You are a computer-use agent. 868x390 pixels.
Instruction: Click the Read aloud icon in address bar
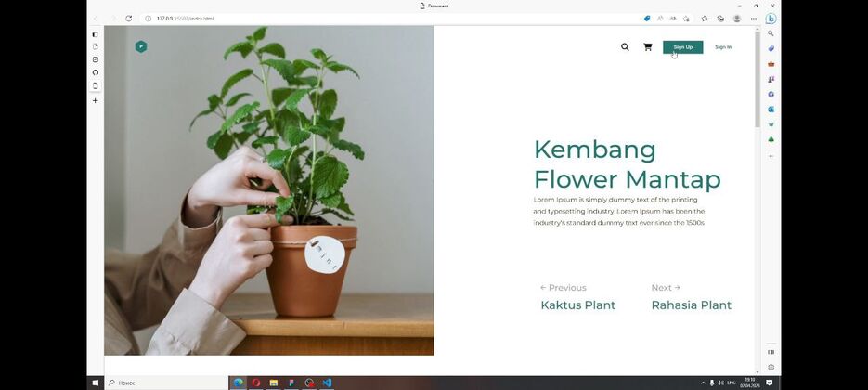point(660,19)
